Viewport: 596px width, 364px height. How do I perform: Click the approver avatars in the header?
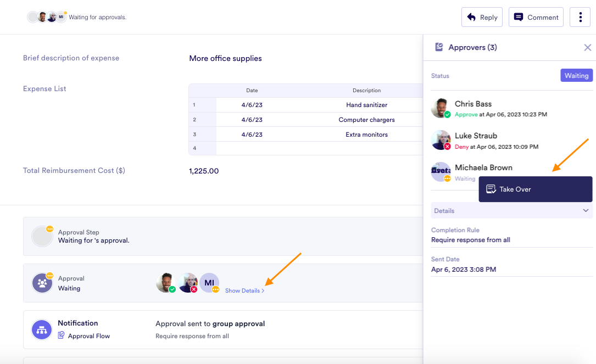pos(46,17)
